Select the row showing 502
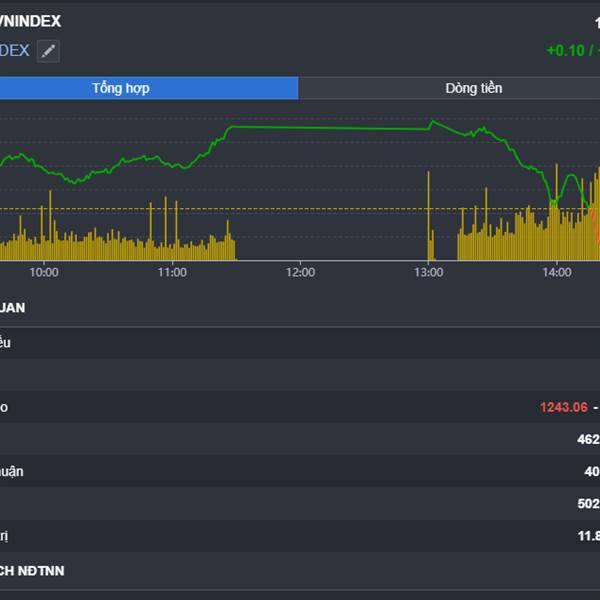This screenshot has height=600, width=600. point(300,503)
